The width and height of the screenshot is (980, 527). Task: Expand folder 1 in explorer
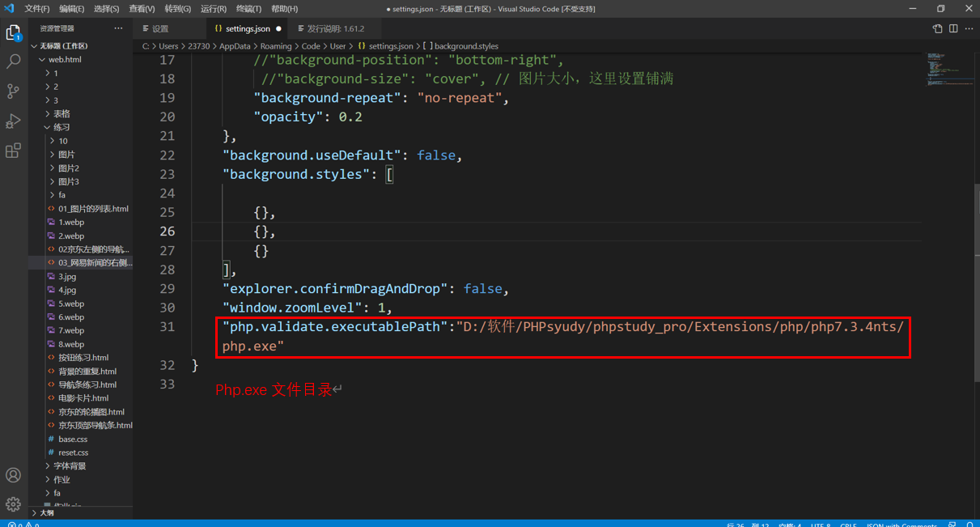pos(80,73)
